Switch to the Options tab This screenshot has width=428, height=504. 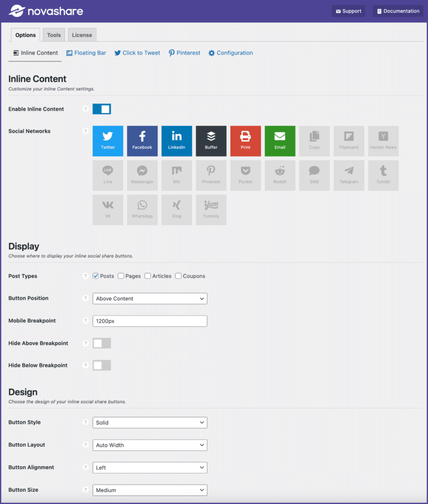[26, 35]
